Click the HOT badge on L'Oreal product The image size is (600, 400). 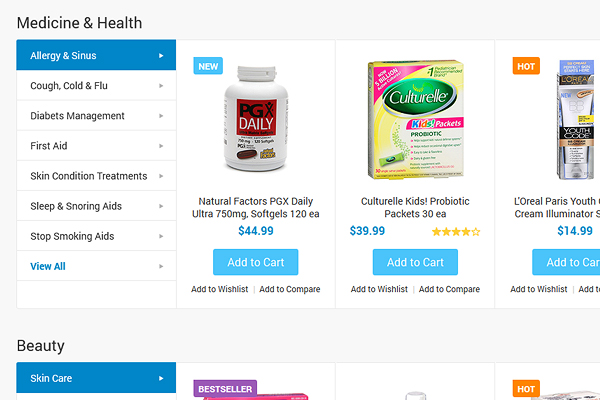click(x=526, y=66)
